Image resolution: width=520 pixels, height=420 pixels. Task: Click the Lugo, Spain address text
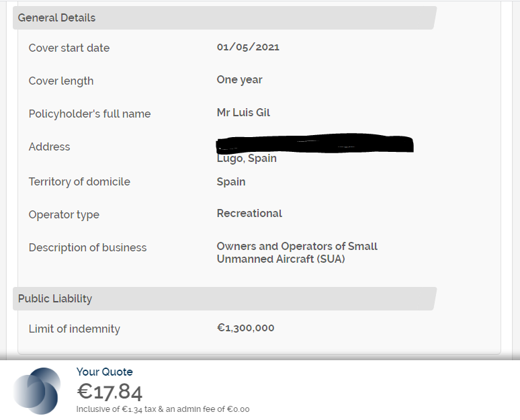247,159
